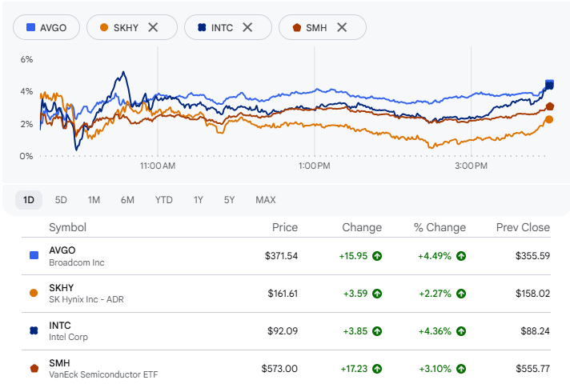The width and height of the screenshot is (570, 392).
Task: Click previous close value $355.59
Action: pos(532,256)
